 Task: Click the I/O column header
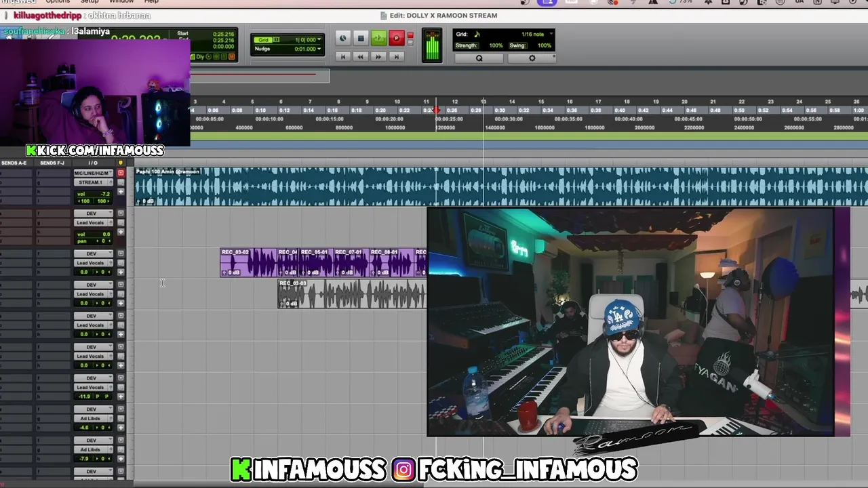click(x=92, y=163)
